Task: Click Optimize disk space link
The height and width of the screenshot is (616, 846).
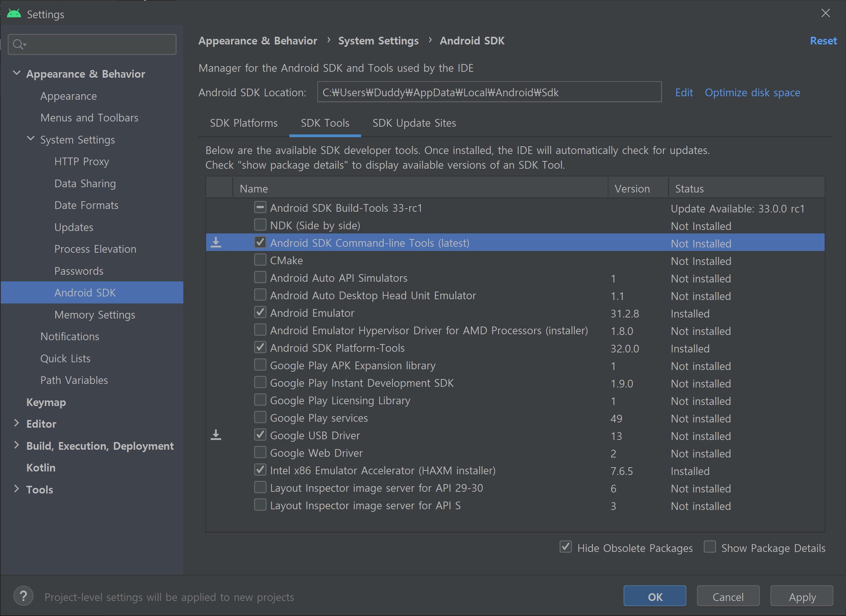Action: [x=752, y=92]
